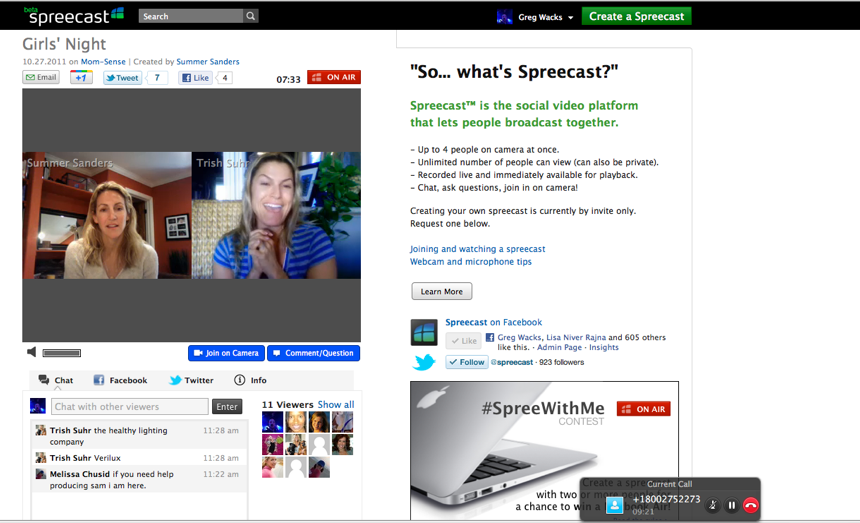Open Spreecast on Facebook link
Screen dimensions: 860x523
click(494, 322)
